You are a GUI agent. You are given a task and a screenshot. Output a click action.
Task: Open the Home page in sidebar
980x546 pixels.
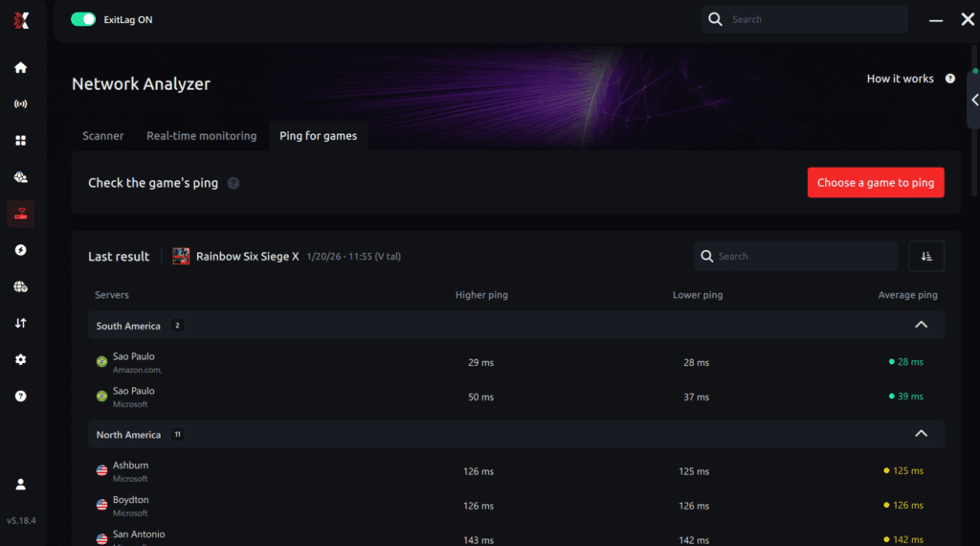tap(21, 68)
